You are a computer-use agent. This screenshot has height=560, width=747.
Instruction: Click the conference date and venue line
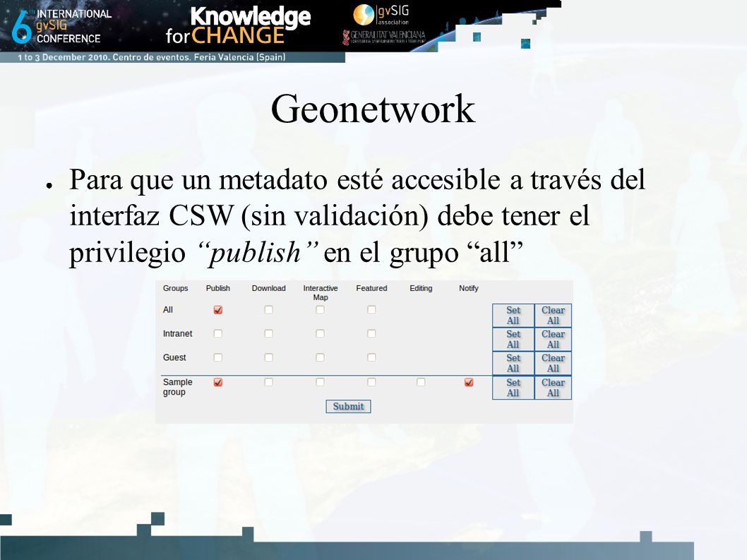point(152,57)
